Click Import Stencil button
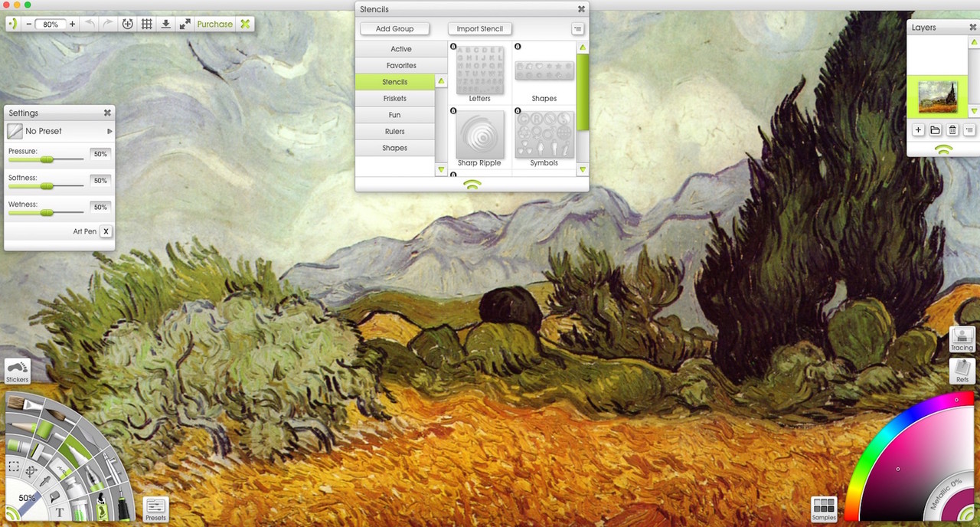This screenshot has width=980, height=527. [479, 29]
